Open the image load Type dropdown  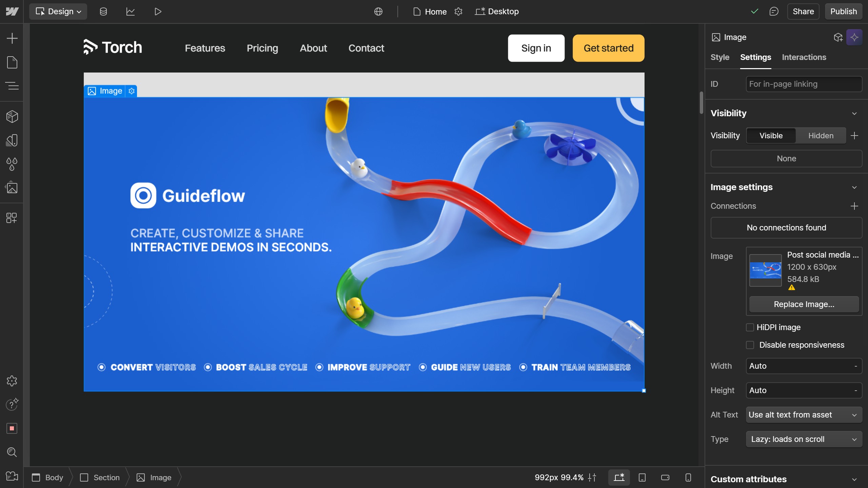(804, 439)
